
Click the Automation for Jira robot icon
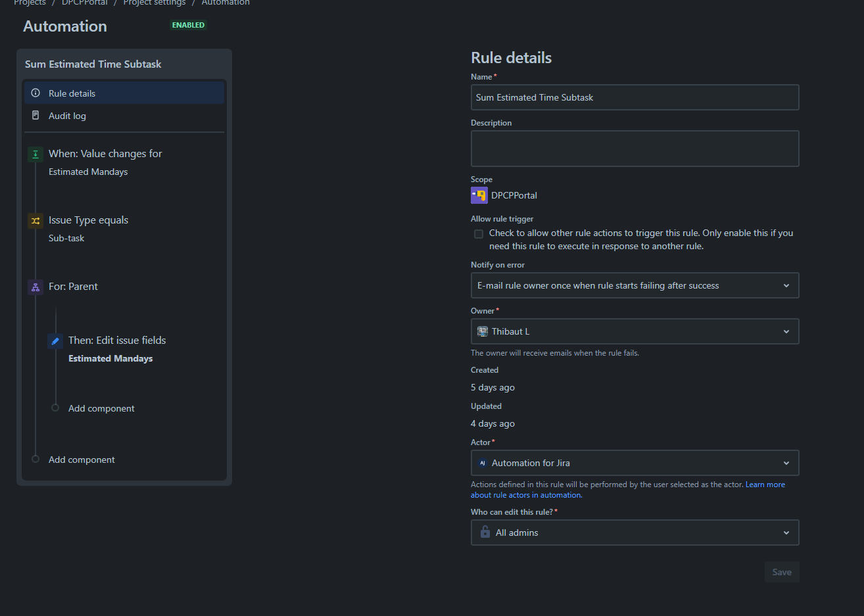point(482,463)
